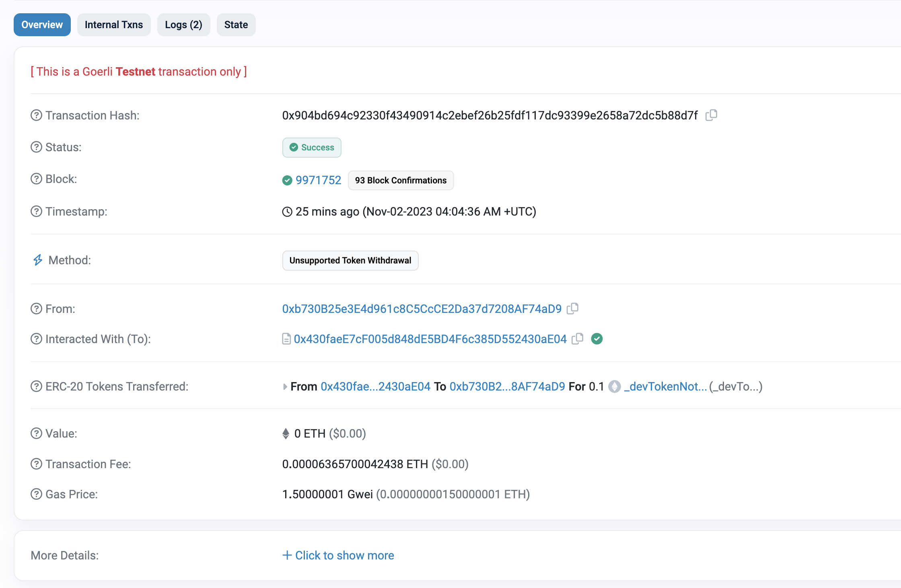This screenshot has width=901, height=588.
Task: Copy the From address icon
Action: click(x=572, y=308)
